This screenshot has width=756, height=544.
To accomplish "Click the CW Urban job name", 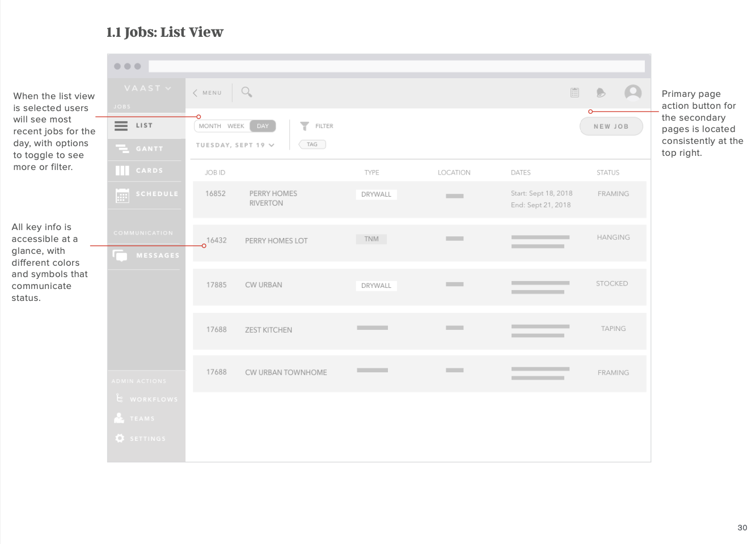I will tap(264, 285).
